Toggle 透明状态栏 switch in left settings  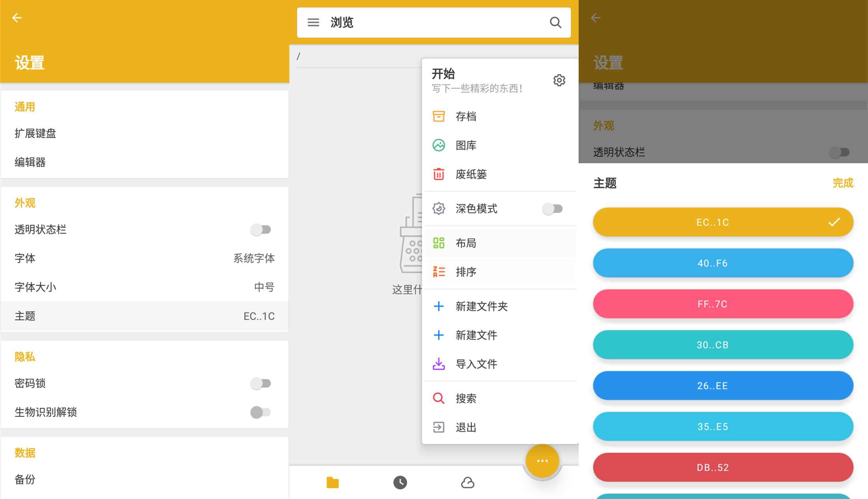point(261,230)
